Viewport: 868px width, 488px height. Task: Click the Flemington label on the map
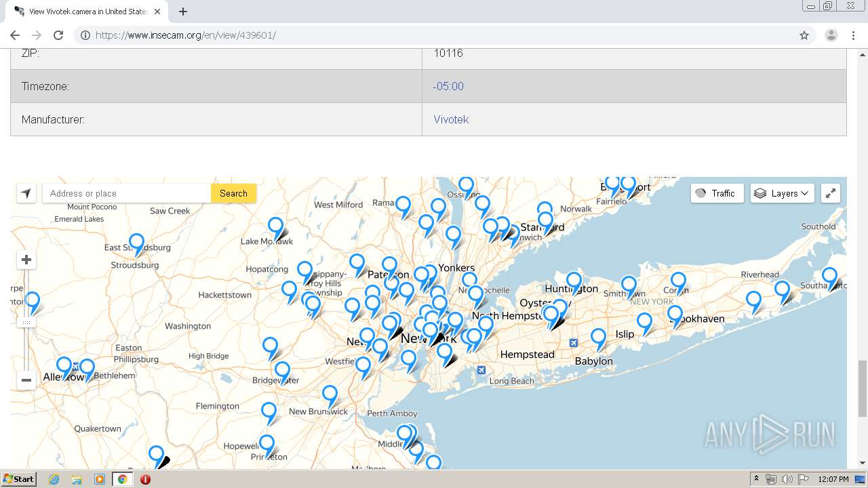[218, 406]
